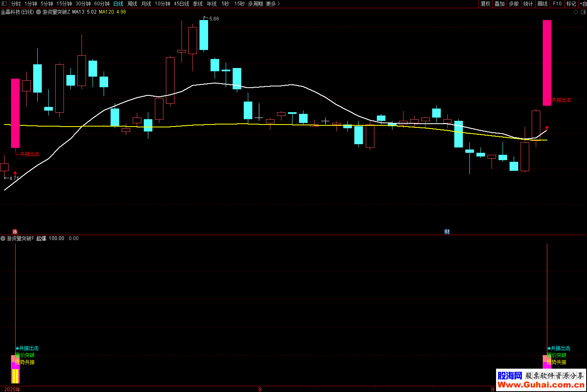Click the left cyan ★共振出击 label in the sub-chart
This screenshot has width=587, height=392.
pyautogui.click(x=27, y=348)
